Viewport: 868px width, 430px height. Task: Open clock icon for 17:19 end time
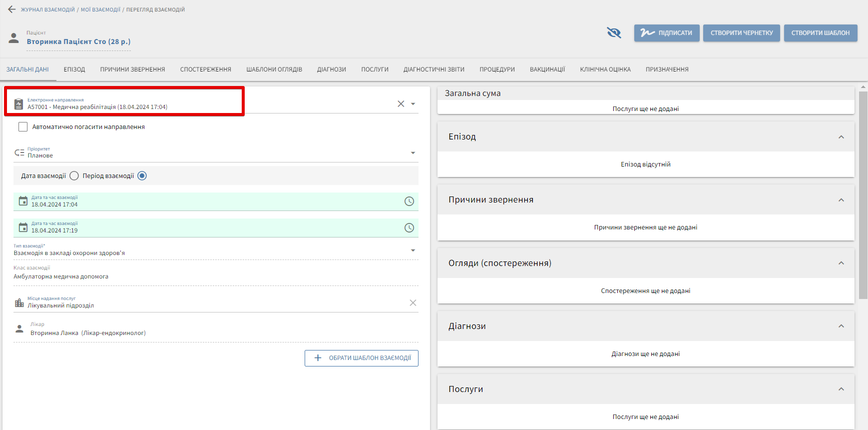[x=409, y=227]
